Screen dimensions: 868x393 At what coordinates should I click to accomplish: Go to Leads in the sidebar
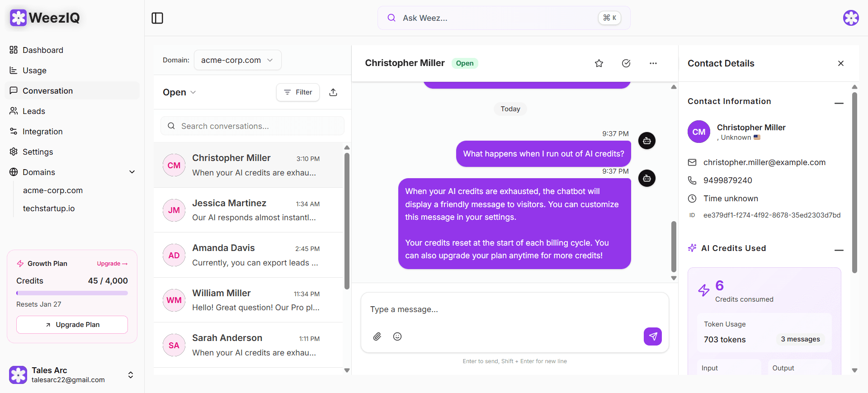pyautogui.click(x=34, y=111)
